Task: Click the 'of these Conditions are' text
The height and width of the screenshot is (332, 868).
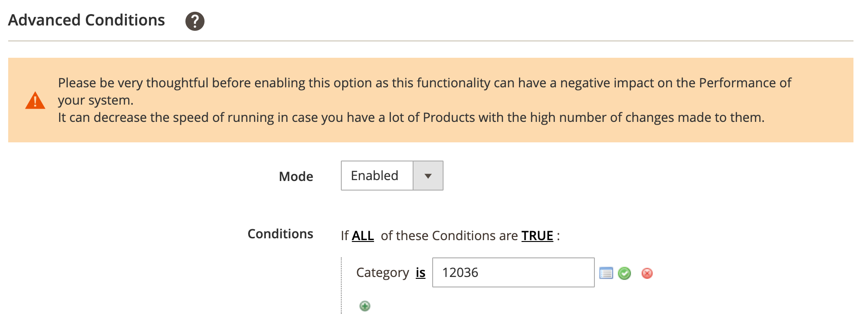Action: [449, 236]
